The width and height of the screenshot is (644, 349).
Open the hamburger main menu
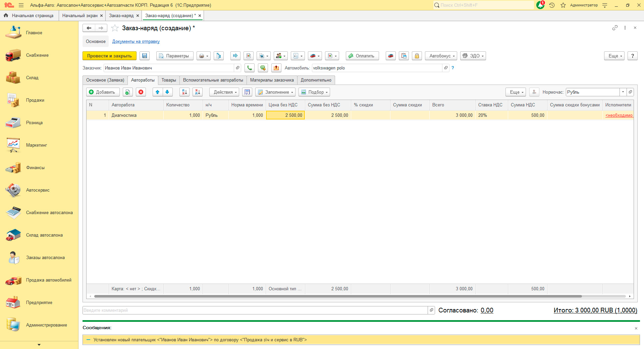[21, 5]
